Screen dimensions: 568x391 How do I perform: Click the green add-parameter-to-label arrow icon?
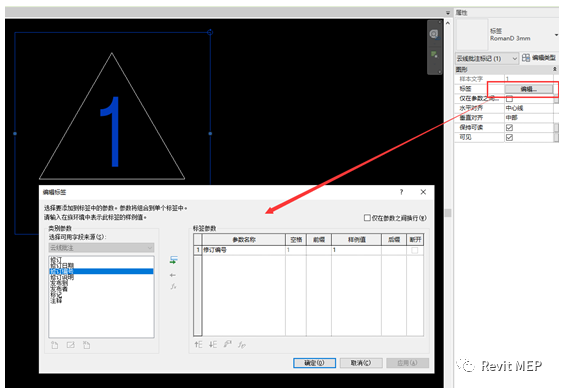(x=174, y=260)
